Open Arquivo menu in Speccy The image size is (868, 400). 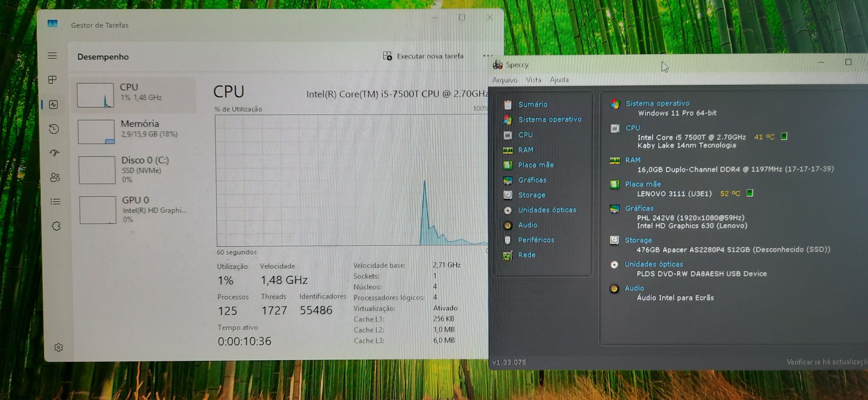504,80
